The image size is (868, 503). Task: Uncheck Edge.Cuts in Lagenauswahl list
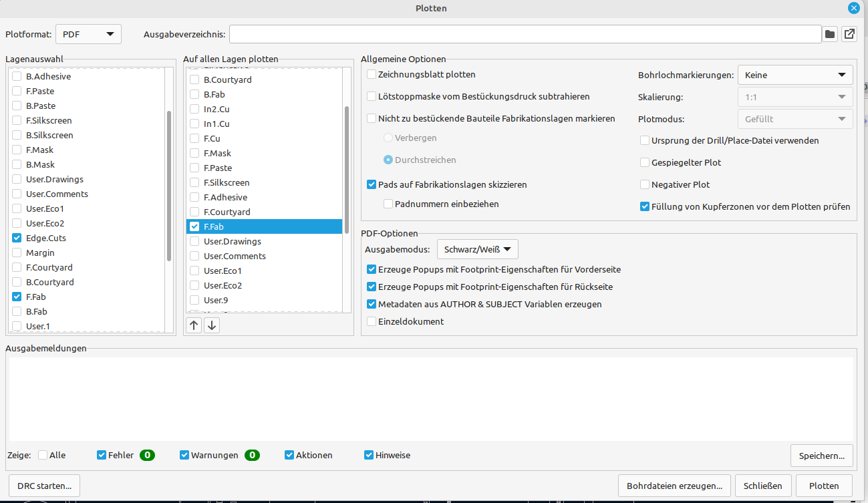(x=17, y=238)
